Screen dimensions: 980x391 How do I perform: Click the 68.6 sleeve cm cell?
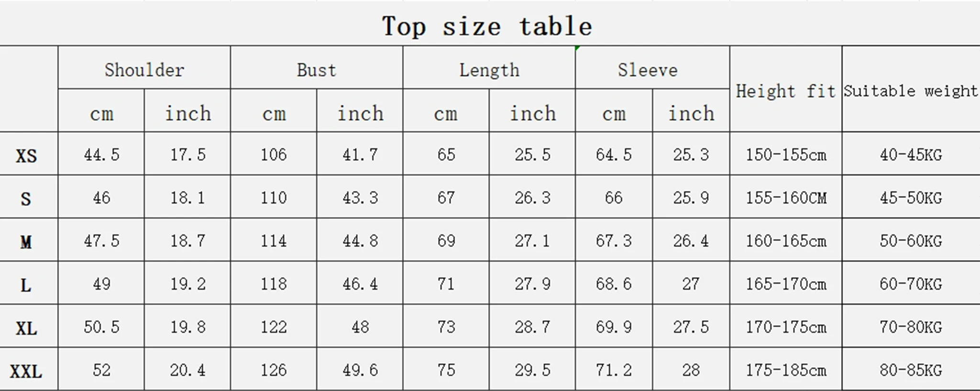click(x=614, y=283)
